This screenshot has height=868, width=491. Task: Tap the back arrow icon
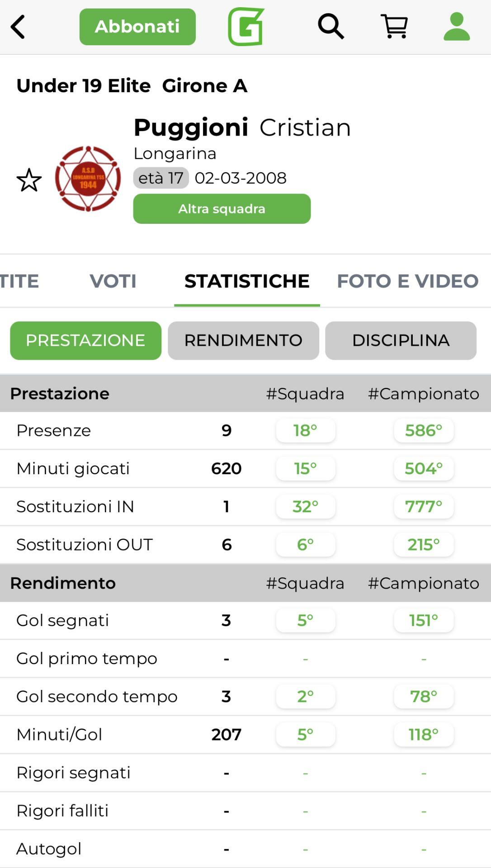point(18,27)
